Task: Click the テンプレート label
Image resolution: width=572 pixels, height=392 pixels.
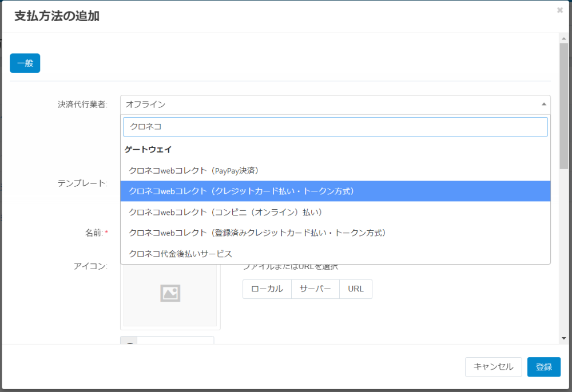Action: 82,183
